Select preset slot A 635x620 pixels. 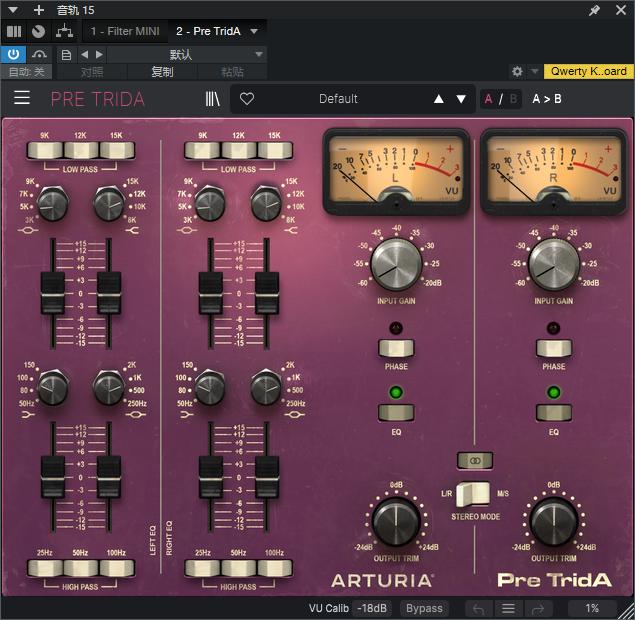488,99
